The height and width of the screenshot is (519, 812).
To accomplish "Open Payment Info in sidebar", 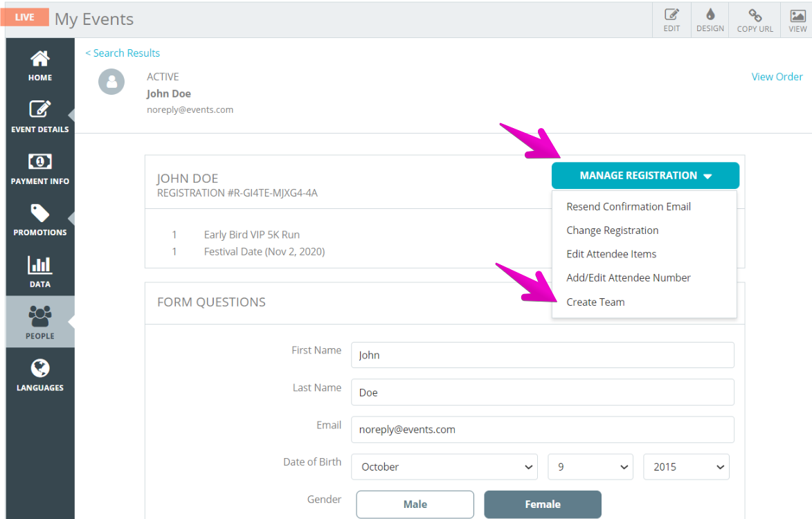I will pyautogui.click(x=40, y=169).
